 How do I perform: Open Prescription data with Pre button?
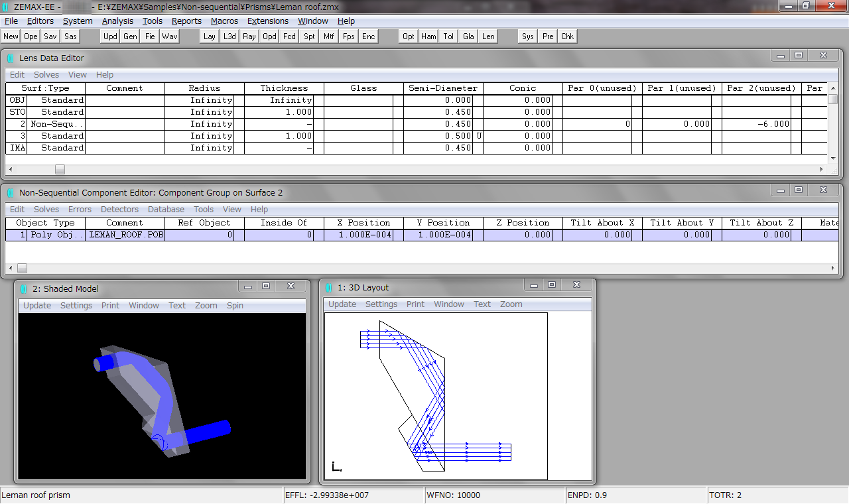click(548, 36)
